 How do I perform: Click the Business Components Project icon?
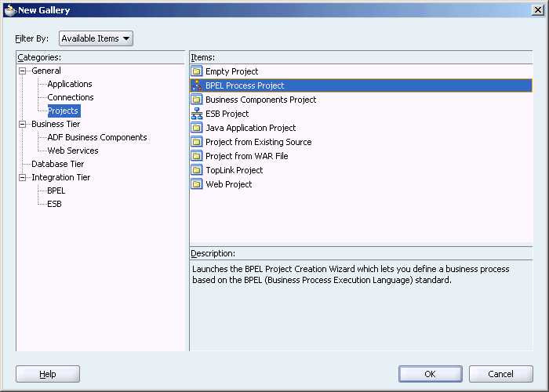tap(197, 100)
